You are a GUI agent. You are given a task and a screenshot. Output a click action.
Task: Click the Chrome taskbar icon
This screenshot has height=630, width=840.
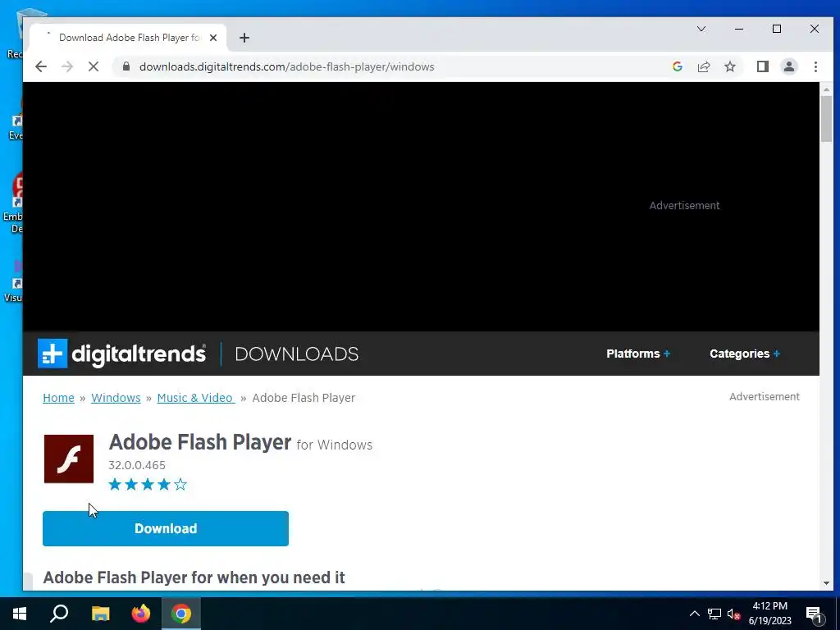coord(181,614)
